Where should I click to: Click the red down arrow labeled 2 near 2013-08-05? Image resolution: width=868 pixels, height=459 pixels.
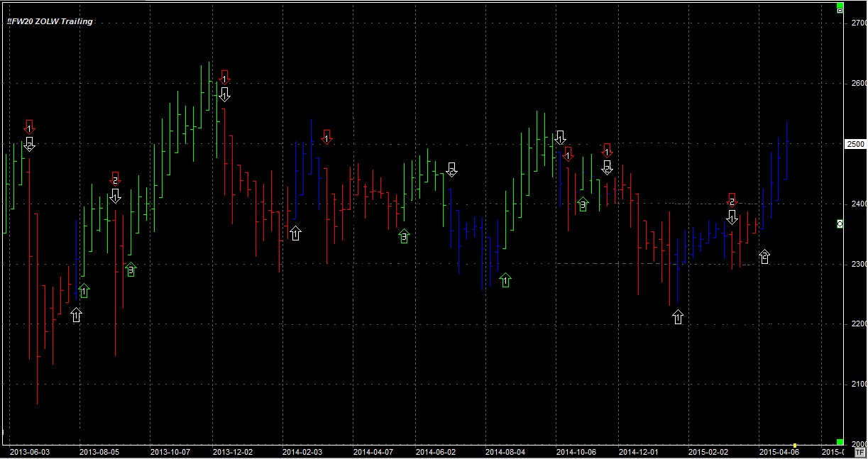(116, 179)
